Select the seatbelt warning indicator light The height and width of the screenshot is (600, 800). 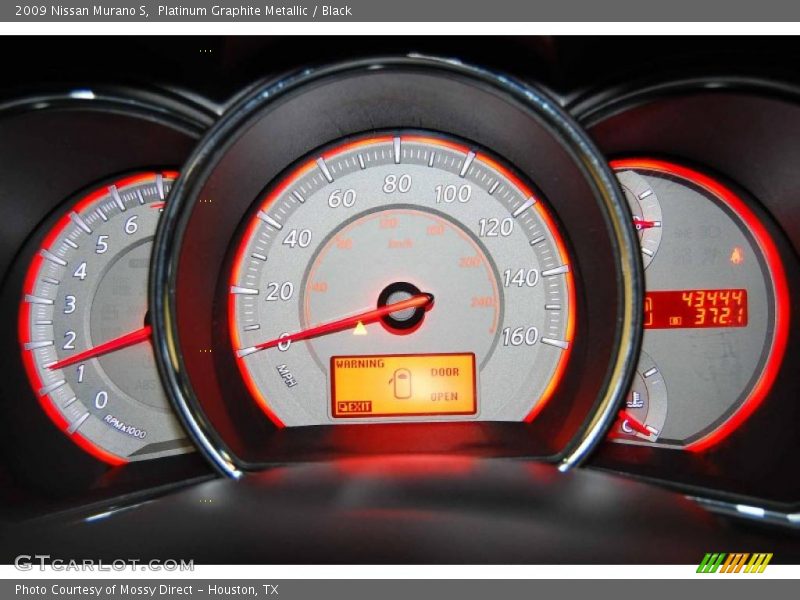[x=735, y=256]
